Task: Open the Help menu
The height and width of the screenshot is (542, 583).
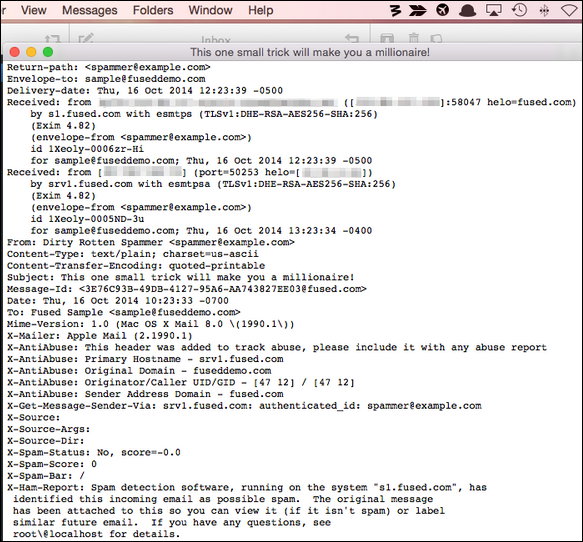Action: pyautogui.click(x=261, y=10)
